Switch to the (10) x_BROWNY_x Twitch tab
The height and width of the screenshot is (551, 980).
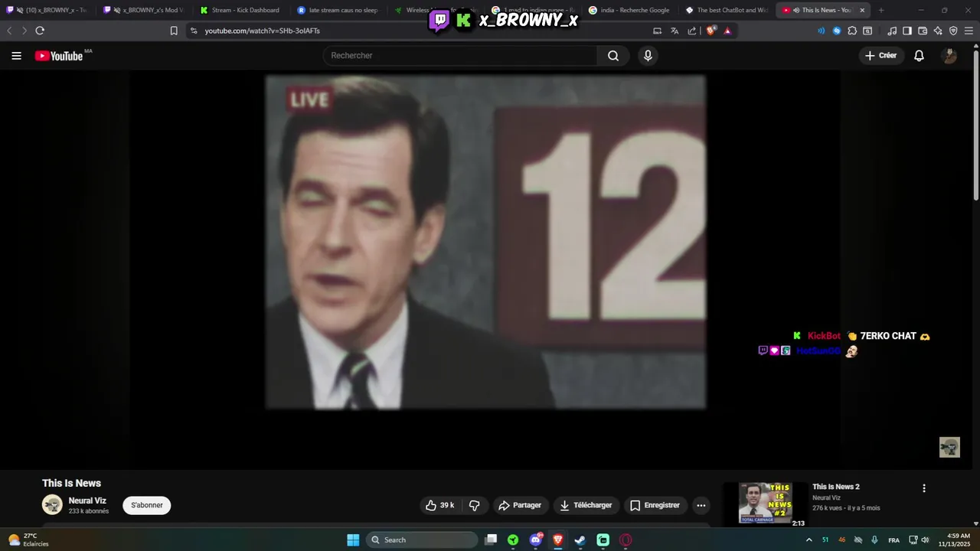click(47, 10)
